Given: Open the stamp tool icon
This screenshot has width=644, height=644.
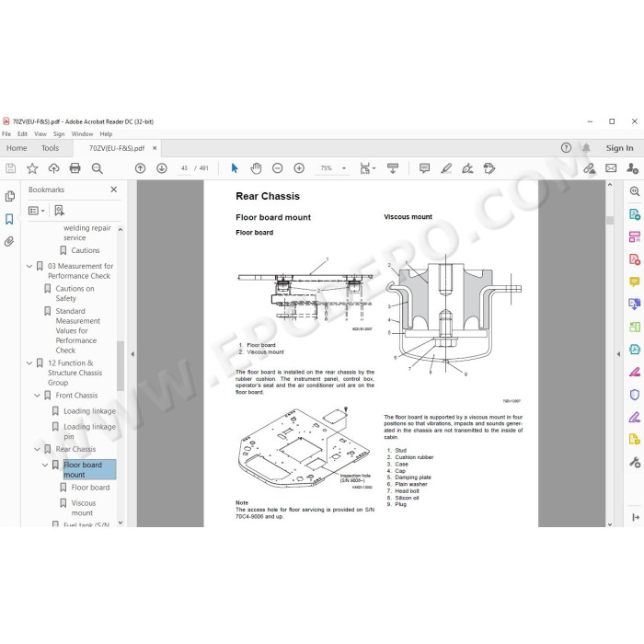Looking at the screenshot, I should click(x=489, y=168).
